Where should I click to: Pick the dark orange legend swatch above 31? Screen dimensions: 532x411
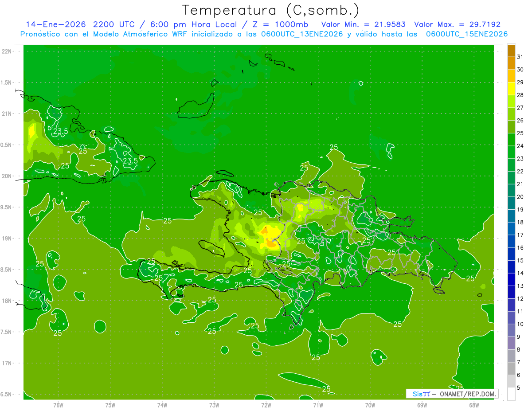pyautogui.click(x=511, y=51)
